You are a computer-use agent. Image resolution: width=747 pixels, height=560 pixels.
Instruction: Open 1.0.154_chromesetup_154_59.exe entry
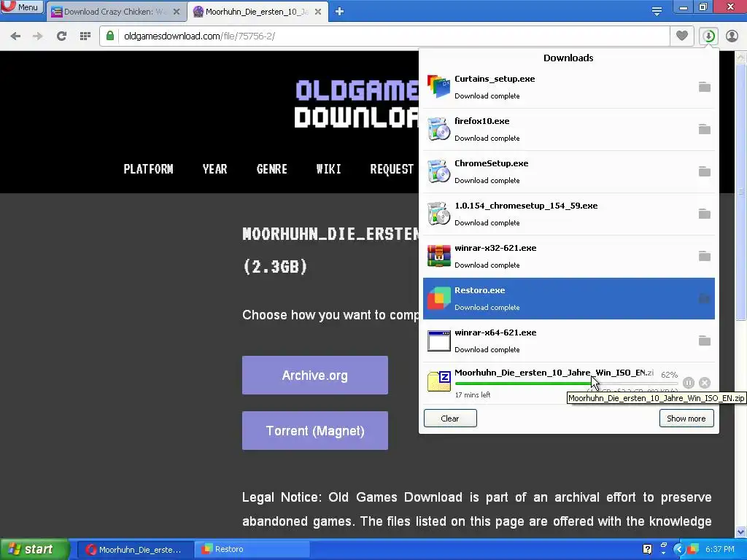569,214
